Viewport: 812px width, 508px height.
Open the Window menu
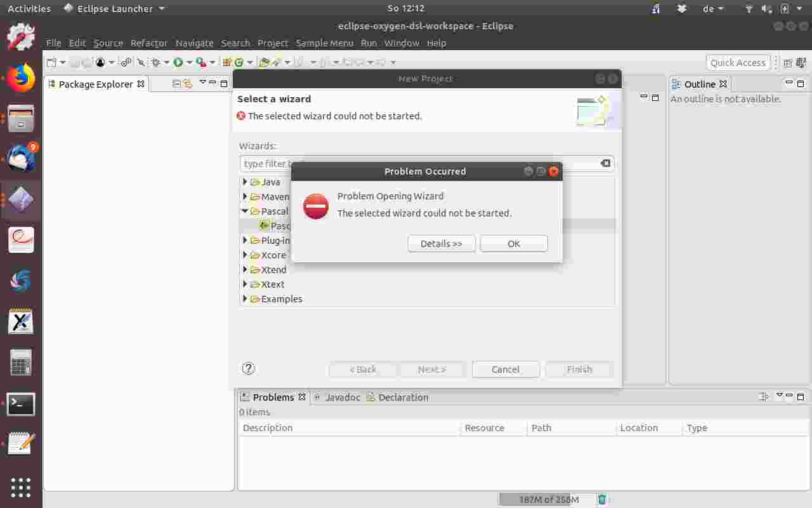(x=402, y=43)
